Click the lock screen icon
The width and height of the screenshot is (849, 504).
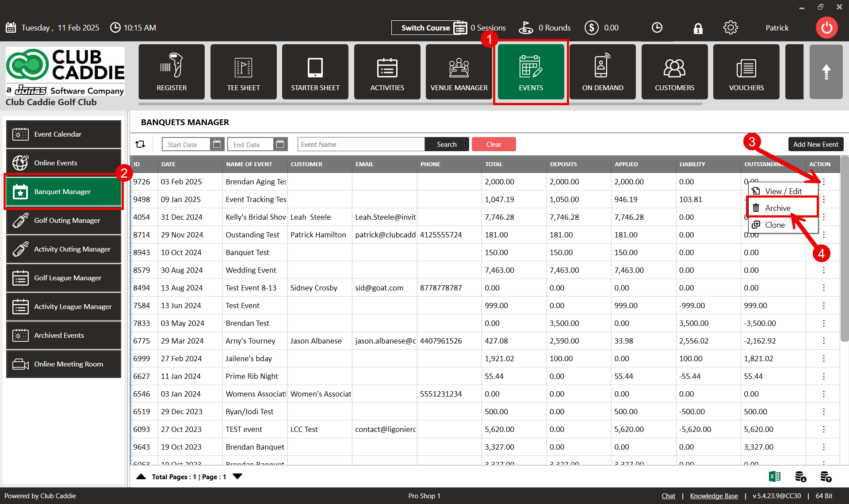698,28
